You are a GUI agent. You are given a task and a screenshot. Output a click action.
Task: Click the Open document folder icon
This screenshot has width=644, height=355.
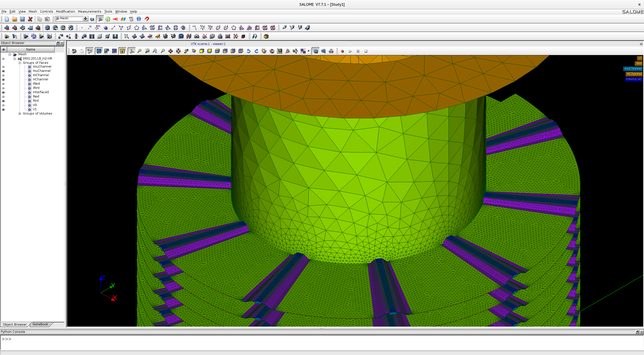[15, 19]
